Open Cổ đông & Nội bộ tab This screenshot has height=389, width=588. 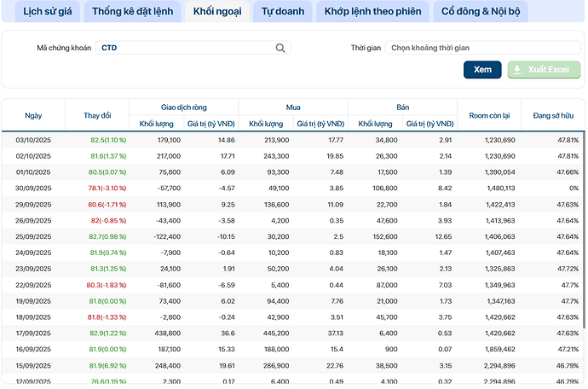481,12
